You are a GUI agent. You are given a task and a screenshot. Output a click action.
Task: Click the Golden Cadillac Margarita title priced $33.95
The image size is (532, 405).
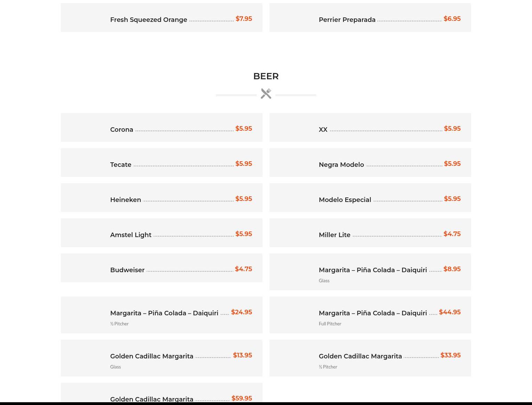pos(360,356)
